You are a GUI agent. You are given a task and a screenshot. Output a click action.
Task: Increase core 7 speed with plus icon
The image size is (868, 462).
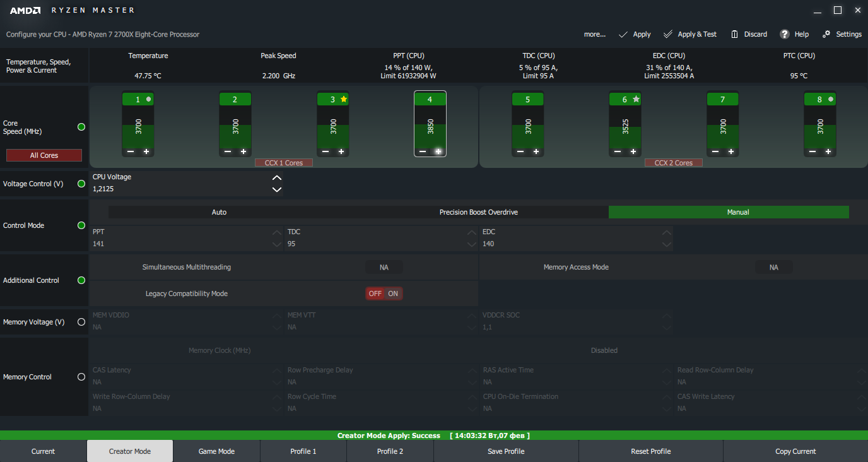[x=731, y=151]
